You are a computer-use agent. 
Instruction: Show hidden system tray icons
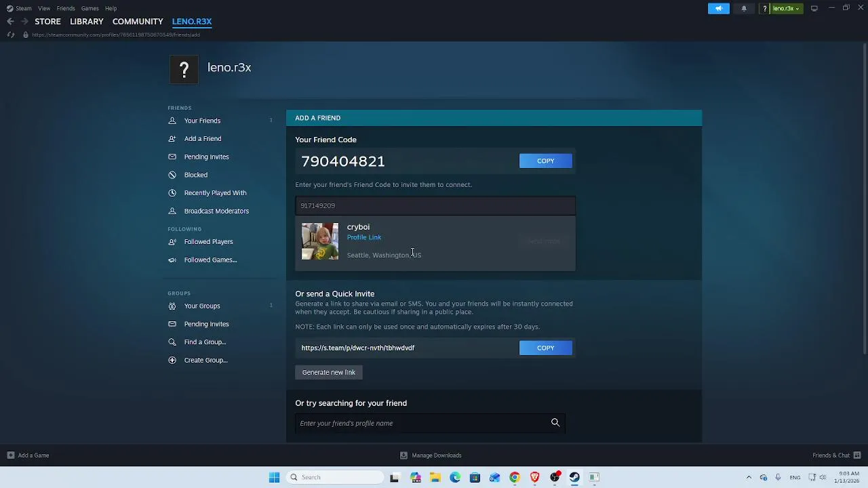click(x=749, y=477)
